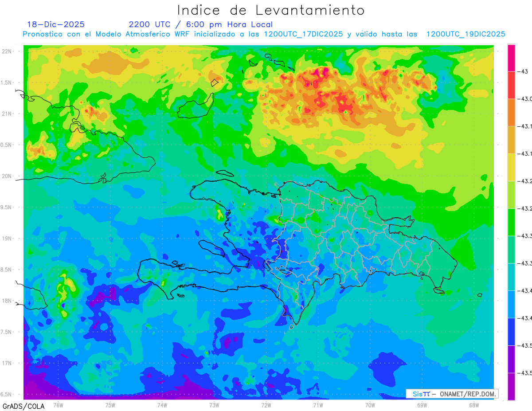
Task: Click the '68W' longitude label
Action: coord(474,405)
